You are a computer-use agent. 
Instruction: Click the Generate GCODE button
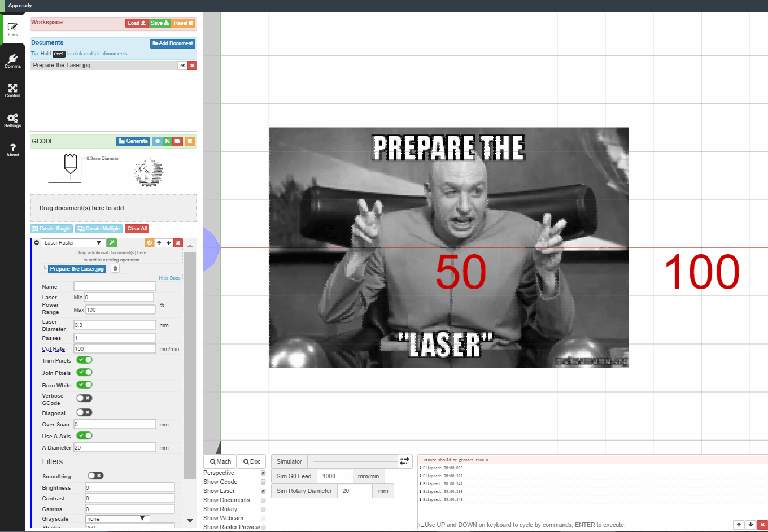[133, 141]
